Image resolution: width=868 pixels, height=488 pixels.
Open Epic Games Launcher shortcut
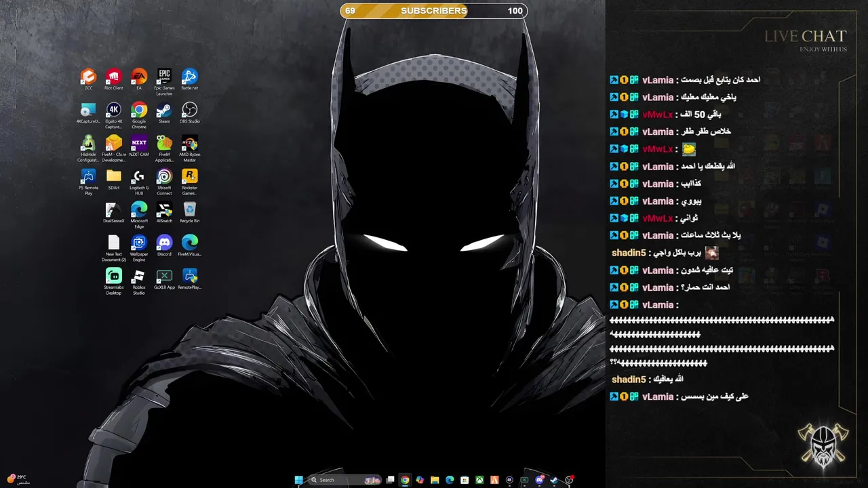tap(164, 81)
